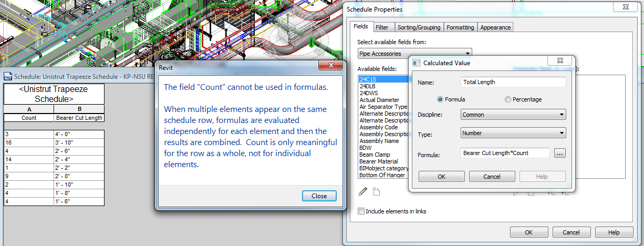Viewport: 644px width, 246px height.
Task: Click the Unistrut Trapeeze Schedule title cell
Action: [x=54, y=94]
